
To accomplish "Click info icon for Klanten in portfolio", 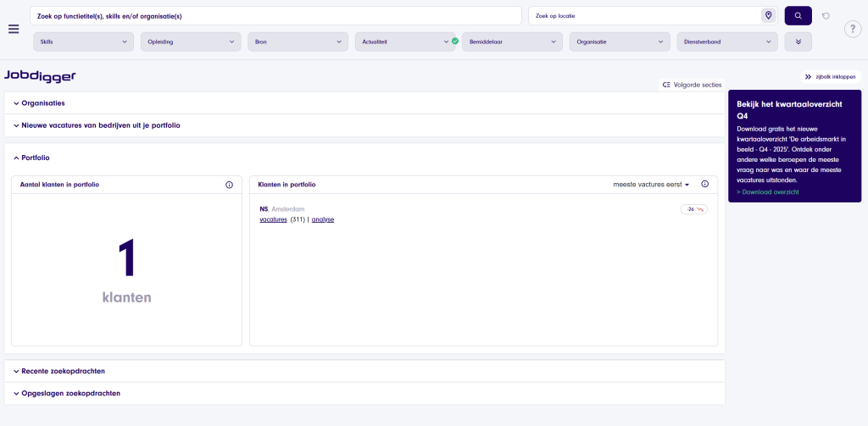I will (704, 184).
